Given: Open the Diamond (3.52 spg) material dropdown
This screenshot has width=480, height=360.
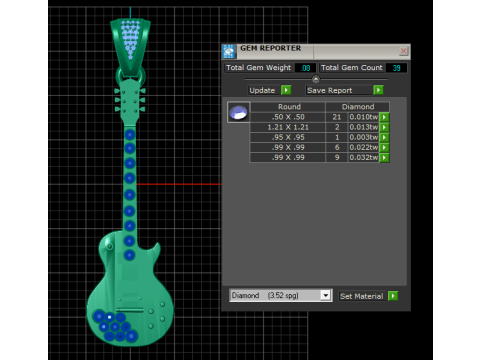Looking at the screenshot, I should click(x=325, y=295).
